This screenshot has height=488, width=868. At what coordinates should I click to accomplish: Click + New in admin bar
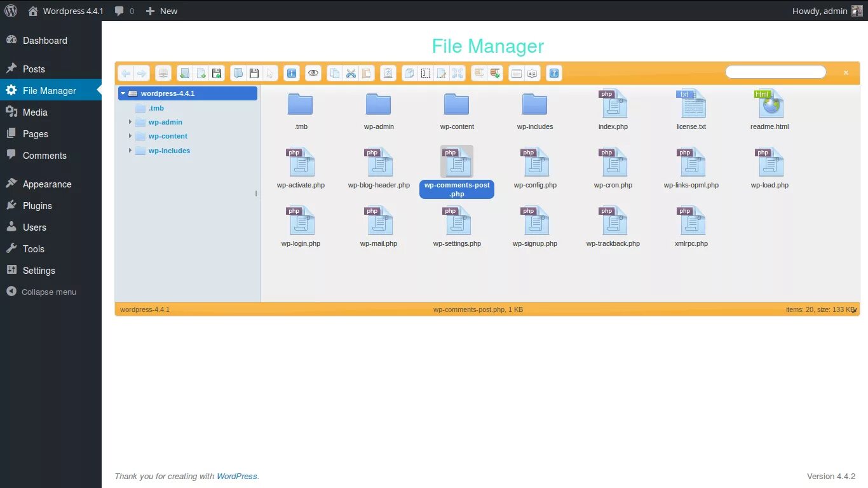click(161, 11)
